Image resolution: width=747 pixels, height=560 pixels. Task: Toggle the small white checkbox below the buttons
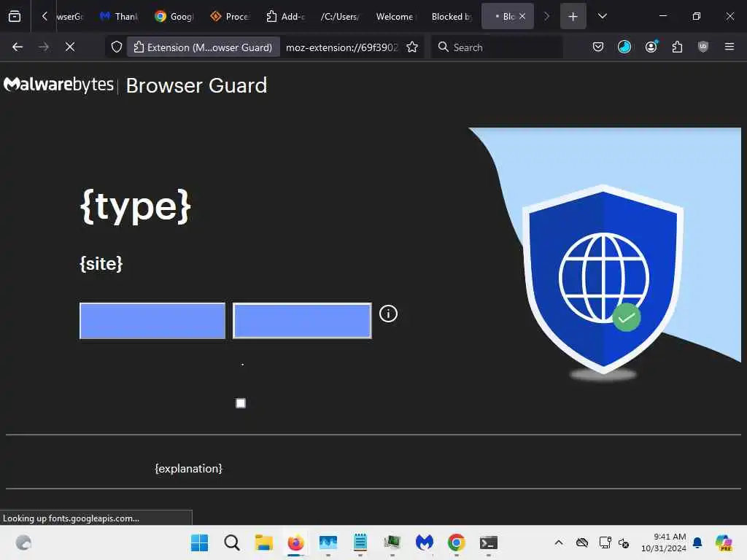click(x=241, y=403)
